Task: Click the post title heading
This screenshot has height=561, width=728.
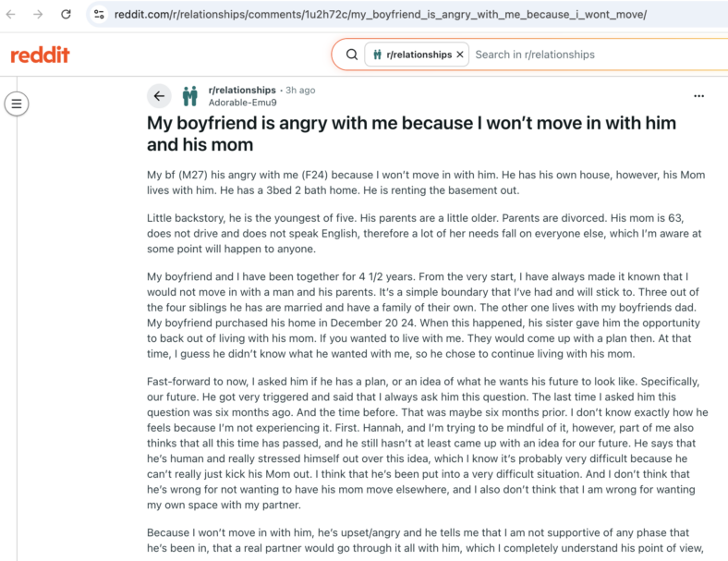Action: [x=411, y=134]
